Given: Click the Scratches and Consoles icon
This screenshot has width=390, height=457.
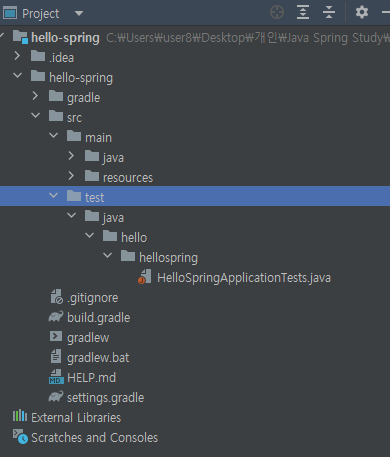Looking at the screenshot, I should click(20, 437).
